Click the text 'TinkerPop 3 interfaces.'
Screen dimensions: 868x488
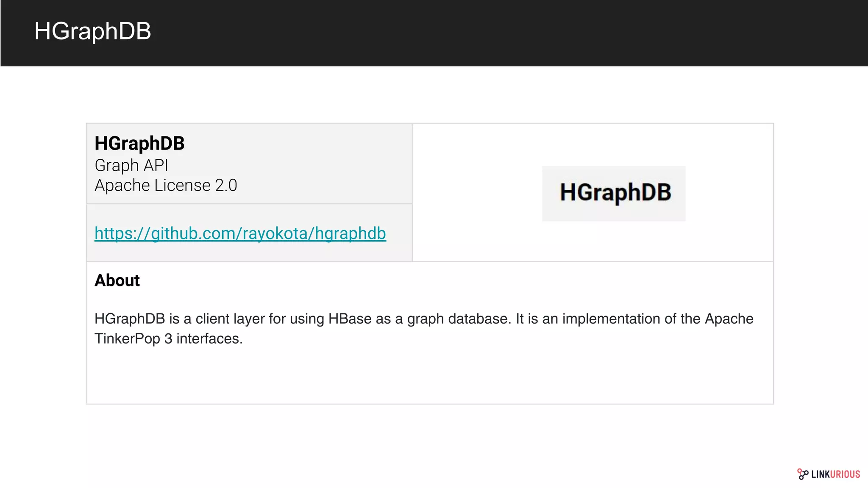pos(169,338)
